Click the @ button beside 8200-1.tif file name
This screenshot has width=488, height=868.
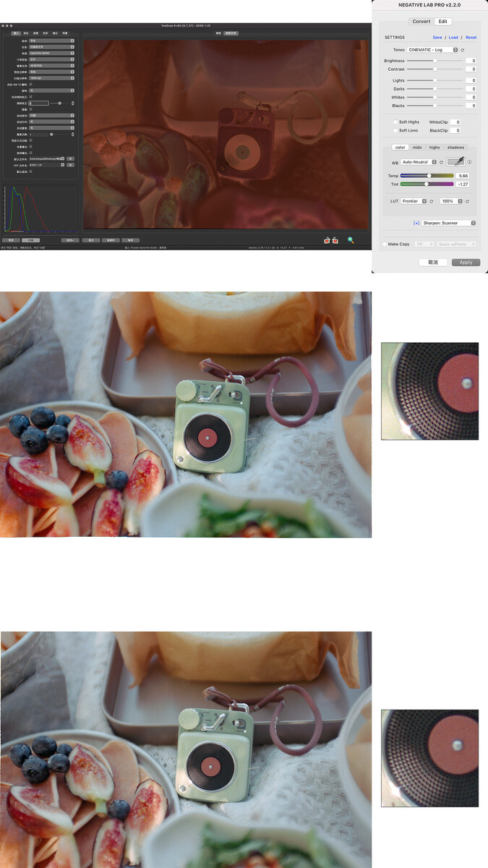pos(71,165)
